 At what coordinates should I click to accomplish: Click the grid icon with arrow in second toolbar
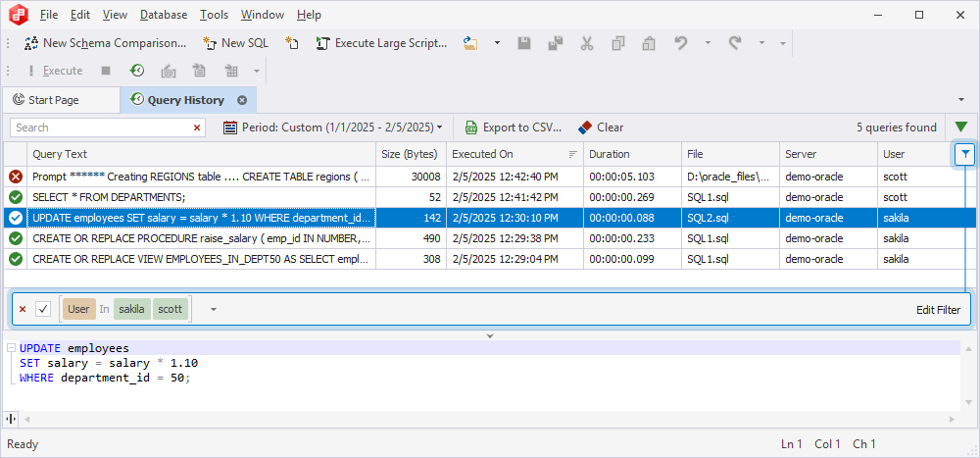pyautogui.click(x=231, y=71)
